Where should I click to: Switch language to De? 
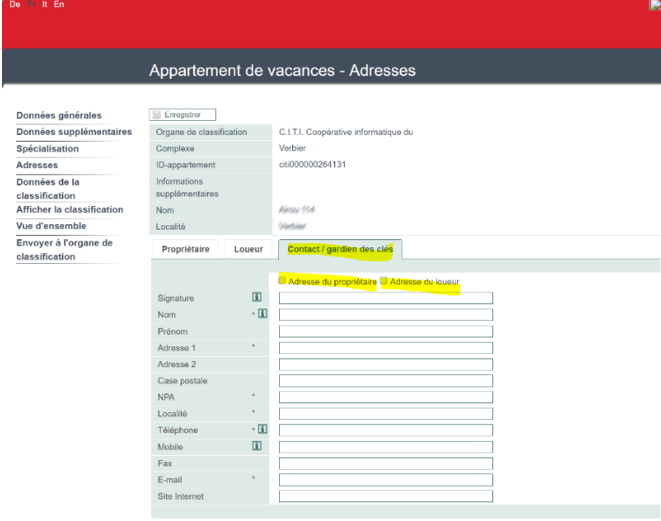tap(11, 6)
